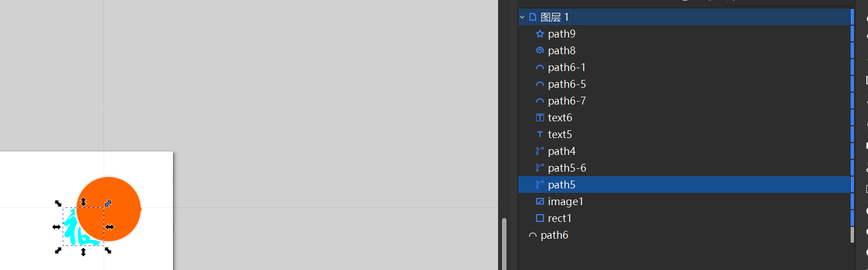Click the arc icon beside path6

pyautogui.click(x=532, y=235)
